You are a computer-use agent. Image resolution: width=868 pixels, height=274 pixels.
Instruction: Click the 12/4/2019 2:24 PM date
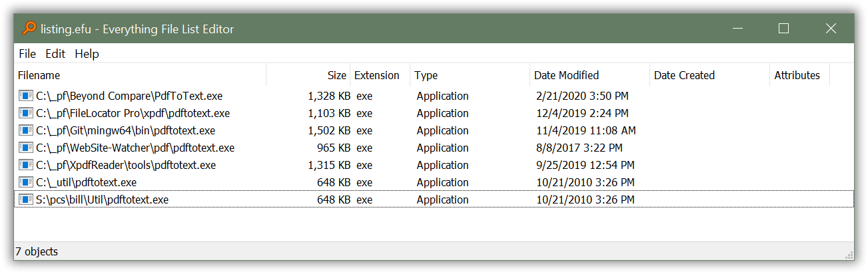[583, 113]
